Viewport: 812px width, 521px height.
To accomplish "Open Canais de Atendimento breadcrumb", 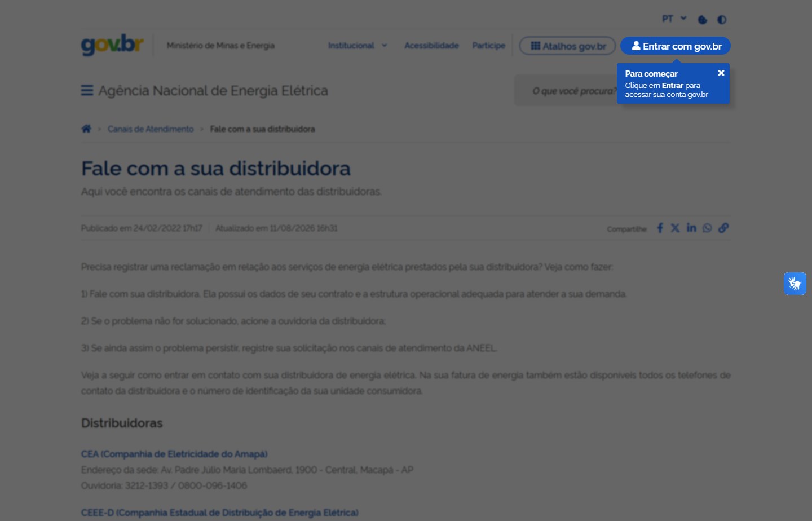I will pos(151,129).
